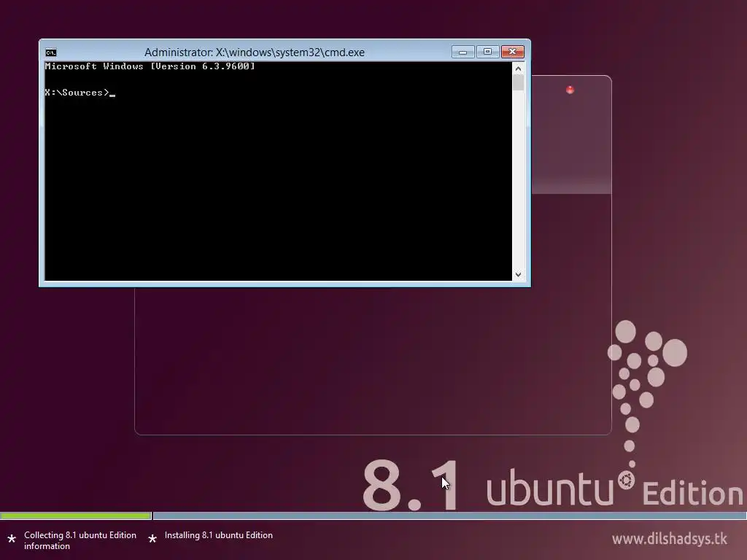Screen dimensions: 747x560
Task: Click the 'Microsoft Windows [Version 6.3.9600]' line
Action: (150, 66)
